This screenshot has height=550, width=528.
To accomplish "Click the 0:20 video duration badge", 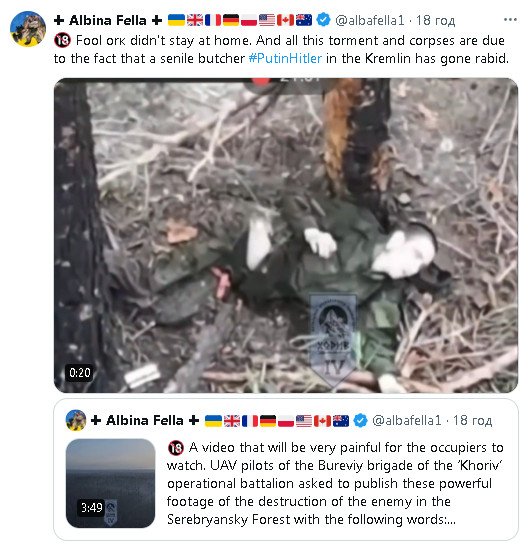I will pos(80,373).
